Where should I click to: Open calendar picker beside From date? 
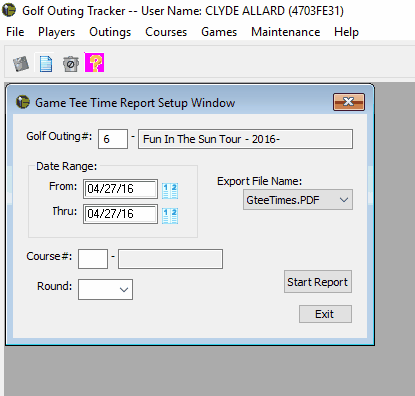pyautogui.click(x=170, y=191)
